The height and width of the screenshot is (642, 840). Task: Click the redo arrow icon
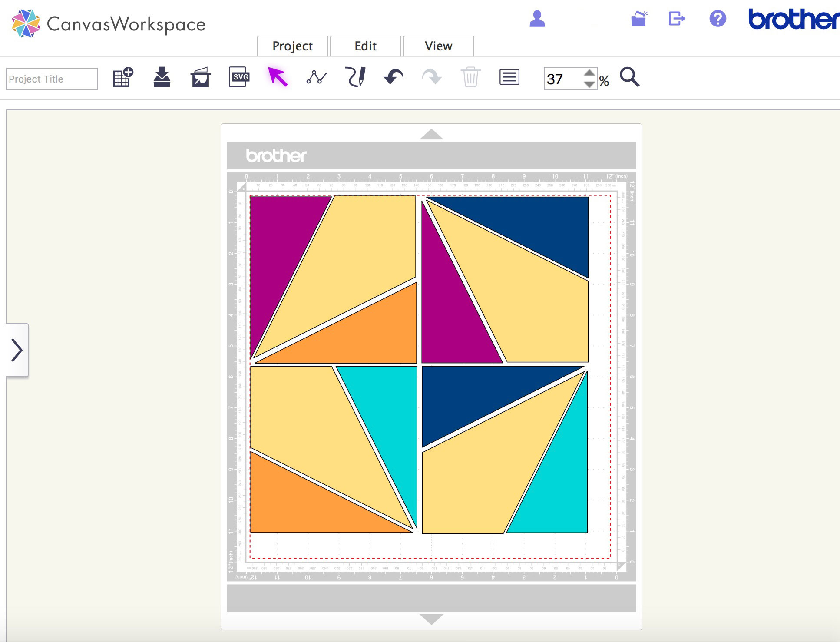[432, 77]
